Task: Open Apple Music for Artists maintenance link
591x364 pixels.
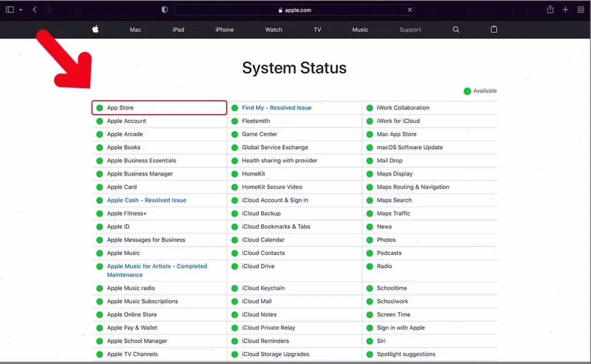Action: coord(156,270)
